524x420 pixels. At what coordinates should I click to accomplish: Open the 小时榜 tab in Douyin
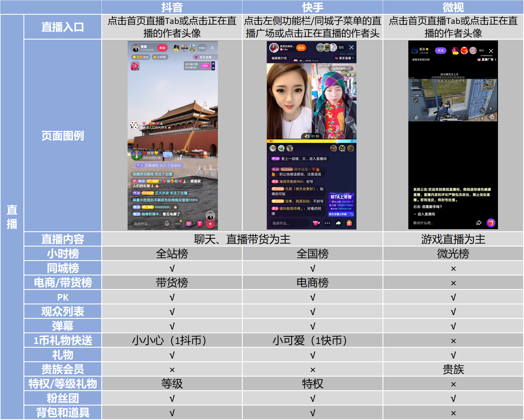click(160, 57)
